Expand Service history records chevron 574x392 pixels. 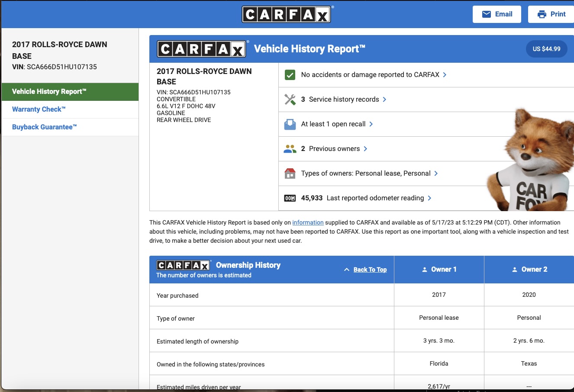pyautogui.click(x=384, y=100)
